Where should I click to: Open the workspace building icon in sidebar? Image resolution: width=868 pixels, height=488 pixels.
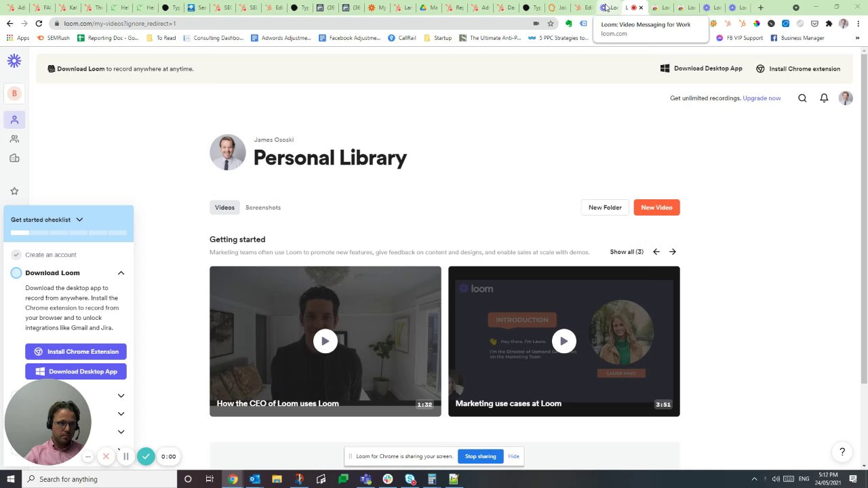pos(14,158)
